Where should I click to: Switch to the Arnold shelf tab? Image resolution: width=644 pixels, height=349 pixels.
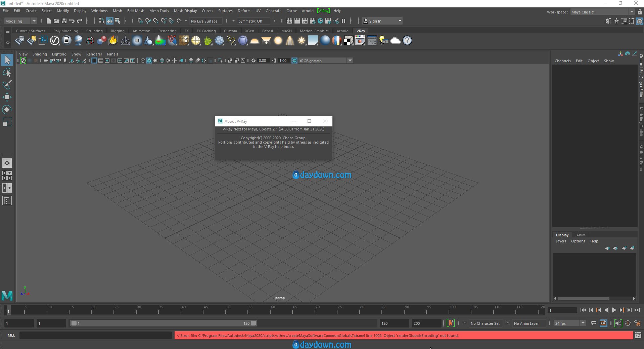tap(342, 31)
